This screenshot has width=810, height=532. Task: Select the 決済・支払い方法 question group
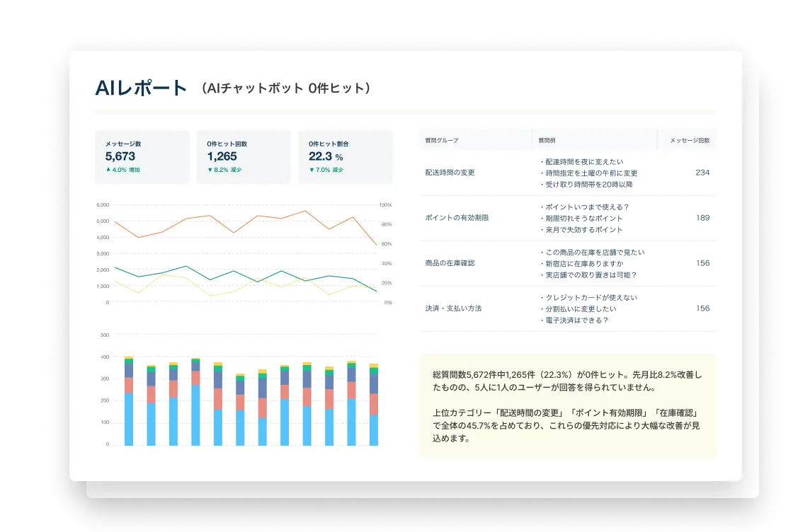pos(453,308)
